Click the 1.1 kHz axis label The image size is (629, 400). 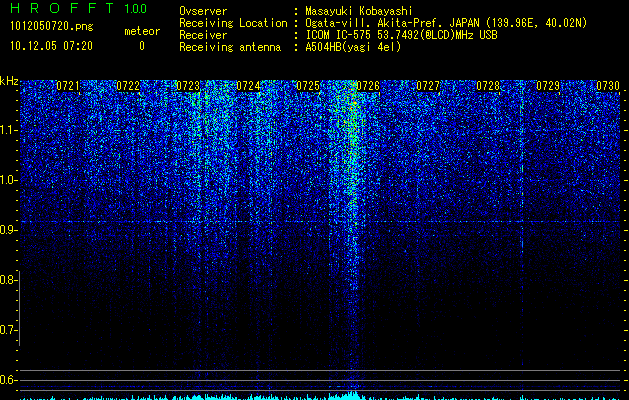(x=8, y=130)
